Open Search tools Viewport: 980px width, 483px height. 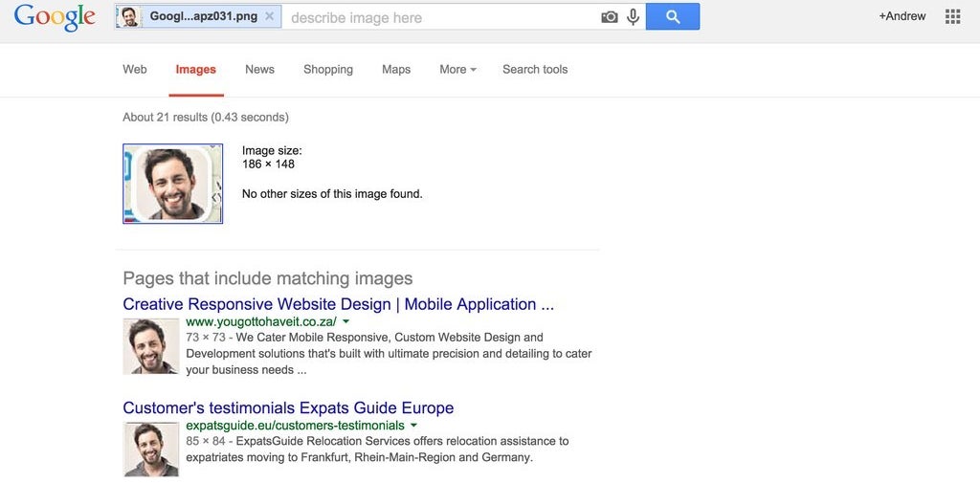535,70
